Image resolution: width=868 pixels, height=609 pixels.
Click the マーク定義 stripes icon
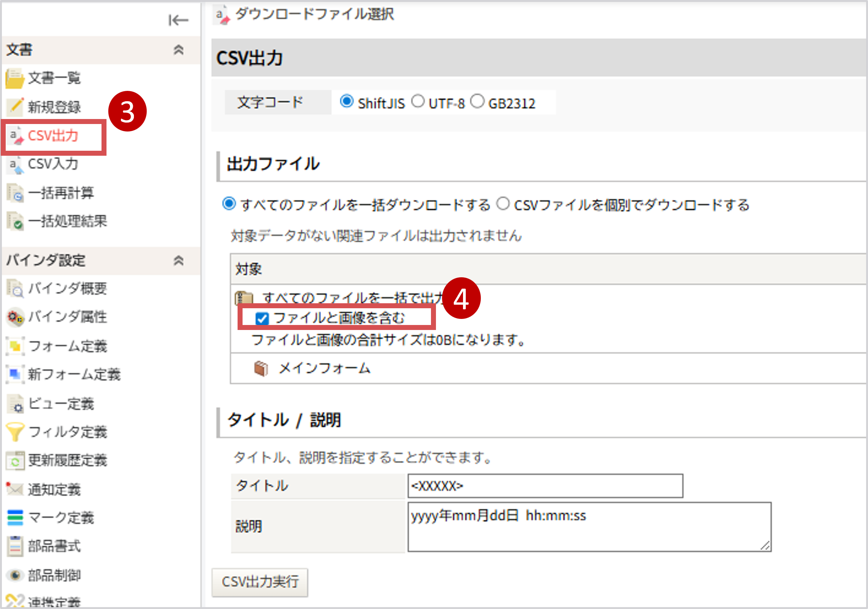tap(15, 518)
